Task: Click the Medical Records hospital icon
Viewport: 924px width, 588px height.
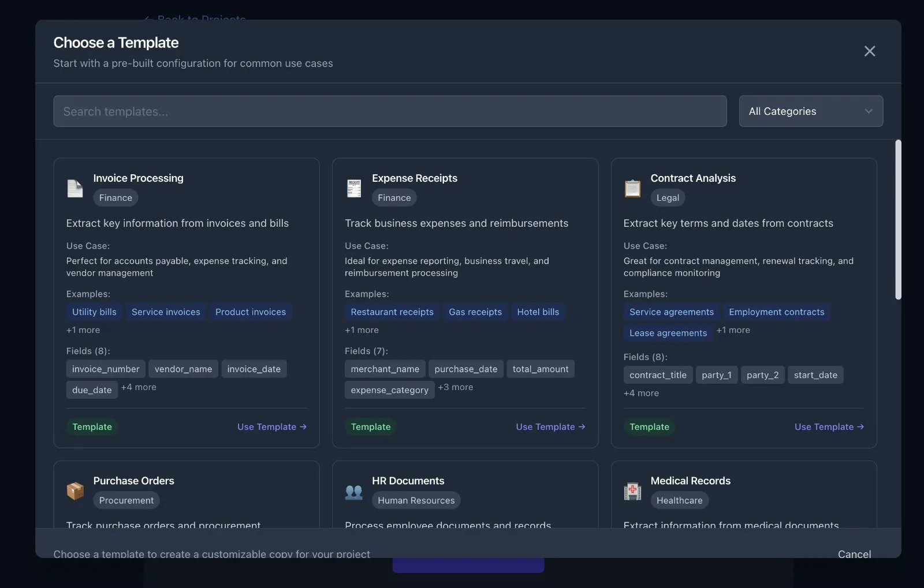Action: click(632, 491)
